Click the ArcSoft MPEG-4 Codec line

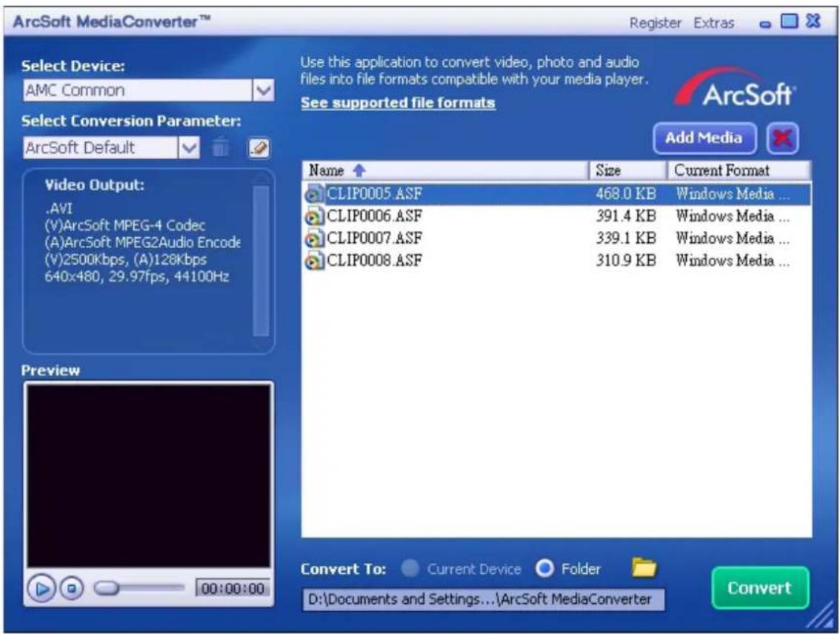click(125, 225)
